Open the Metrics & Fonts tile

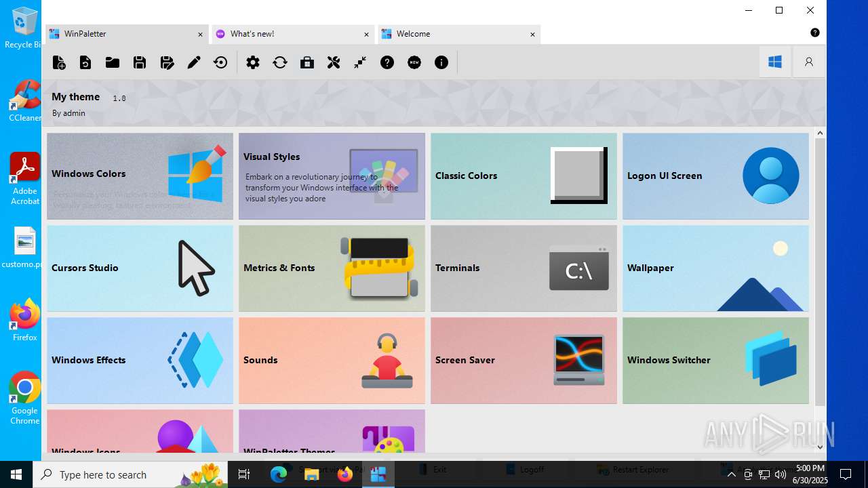click(x=332, y=268)
